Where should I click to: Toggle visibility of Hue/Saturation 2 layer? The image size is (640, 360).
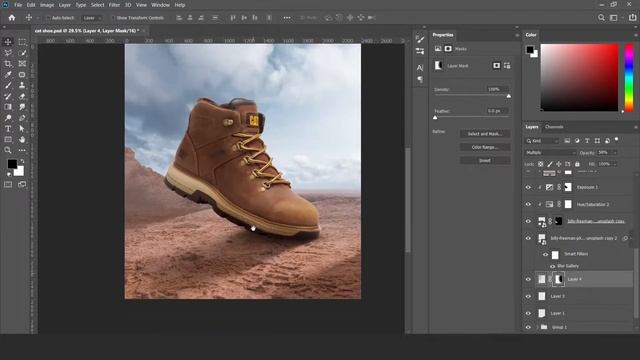tap(528, 204)
